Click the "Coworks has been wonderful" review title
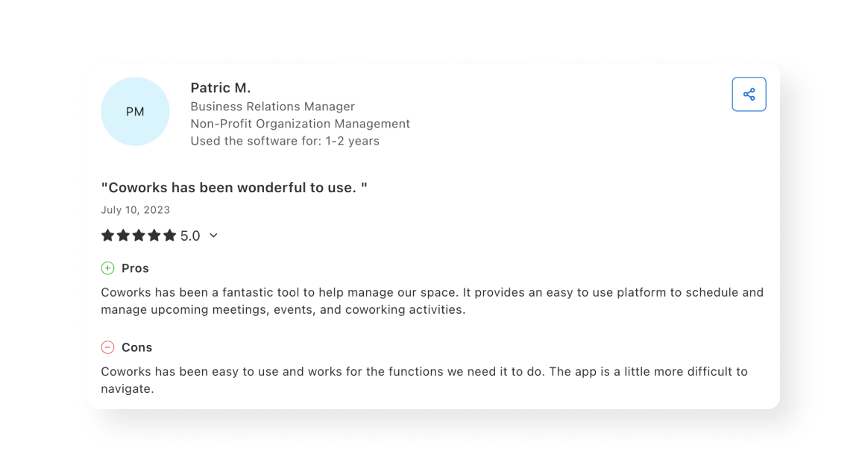Image resolution: width=868 pixels, height=474 pixels. pyautogui.click(x=234, y=188)
